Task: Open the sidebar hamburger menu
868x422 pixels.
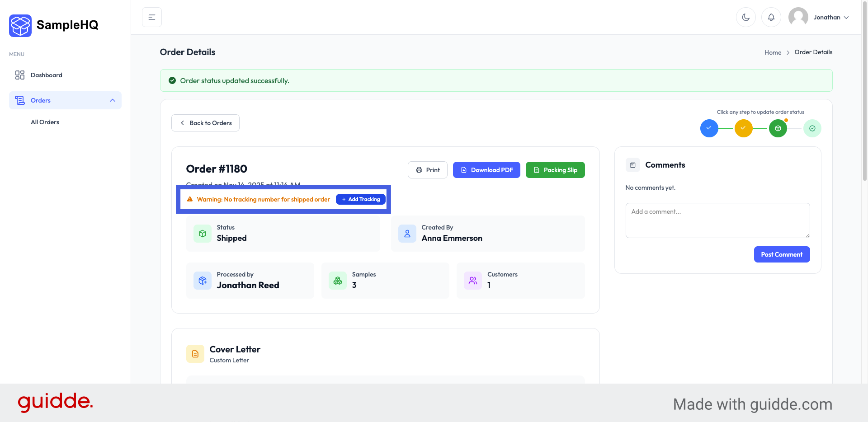Action: coord(151,17)
